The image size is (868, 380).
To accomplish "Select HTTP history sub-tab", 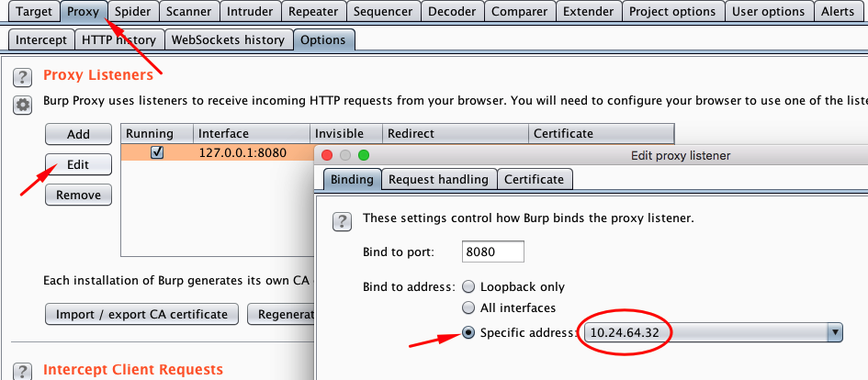I will pos(118,39).
